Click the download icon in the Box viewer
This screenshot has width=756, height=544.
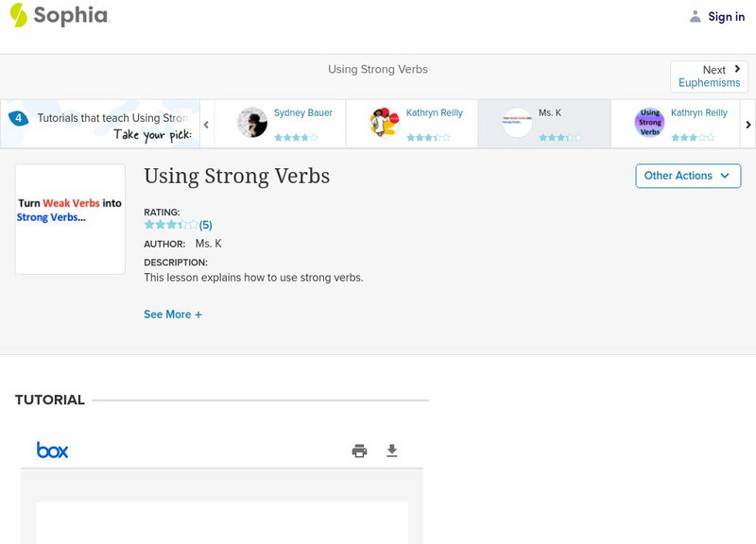click(x=391, y=450)
